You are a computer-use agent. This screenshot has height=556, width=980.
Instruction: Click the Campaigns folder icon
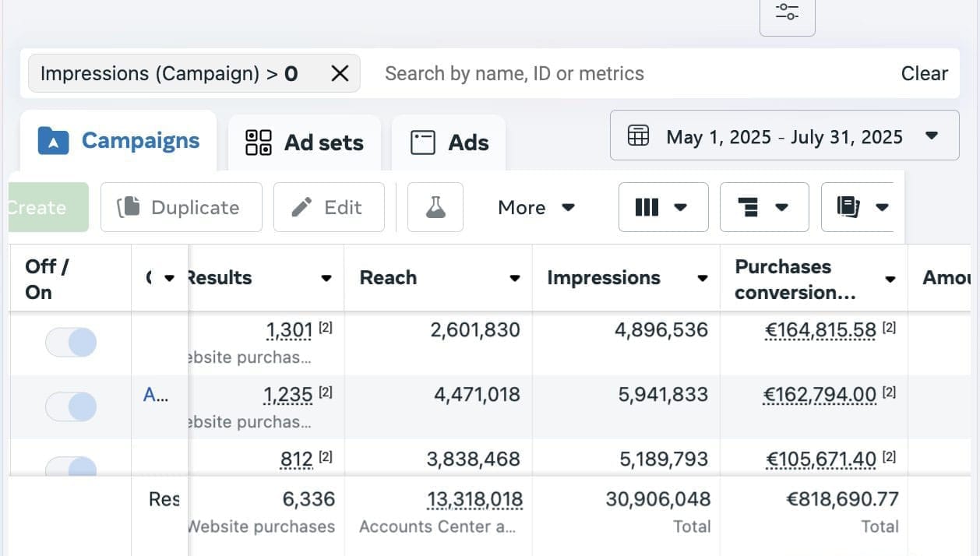(54, 141)
